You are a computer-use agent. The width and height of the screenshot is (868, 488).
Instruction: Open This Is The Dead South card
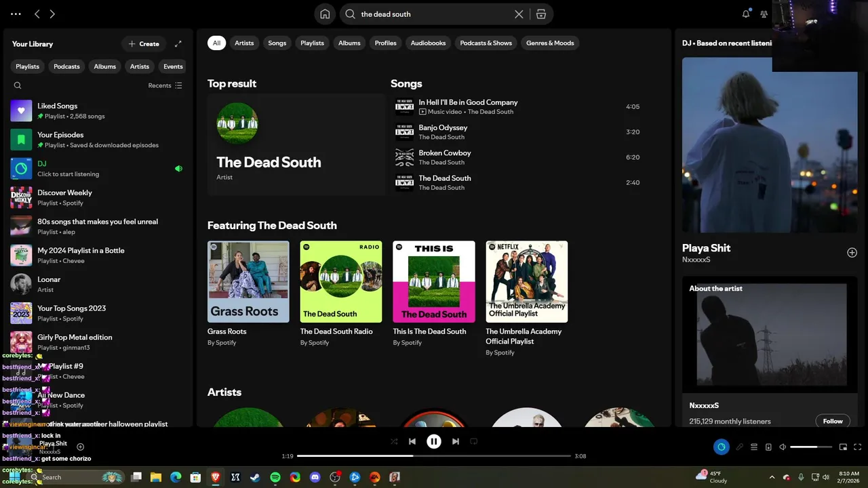click(x=434, y=295)
